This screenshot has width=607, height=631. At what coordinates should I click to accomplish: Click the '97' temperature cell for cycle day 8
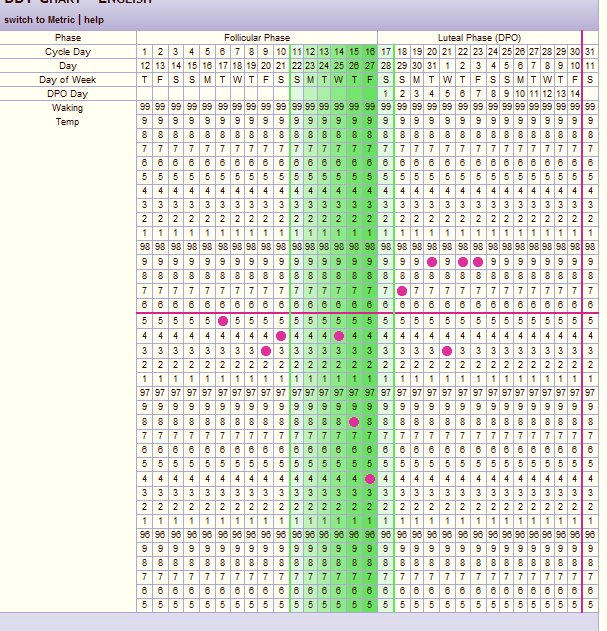pyautogui.click(x=251, y=392)
